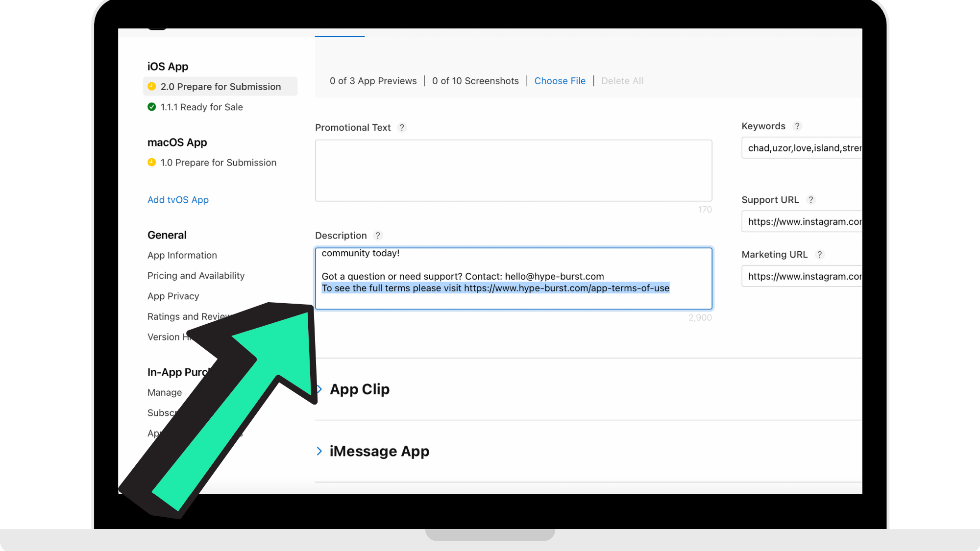Click help icon next to Description label

pyautogui.click(x=378, y=236)
